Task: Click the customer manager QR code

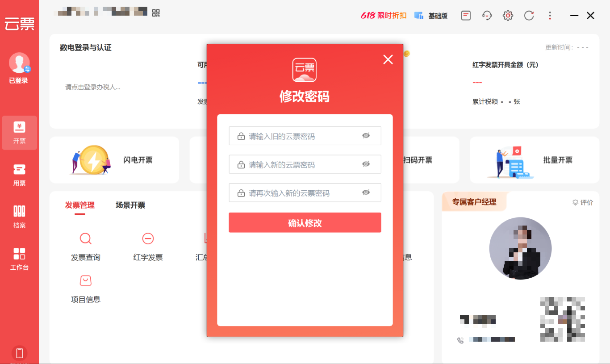Action: tap(563, 319)
